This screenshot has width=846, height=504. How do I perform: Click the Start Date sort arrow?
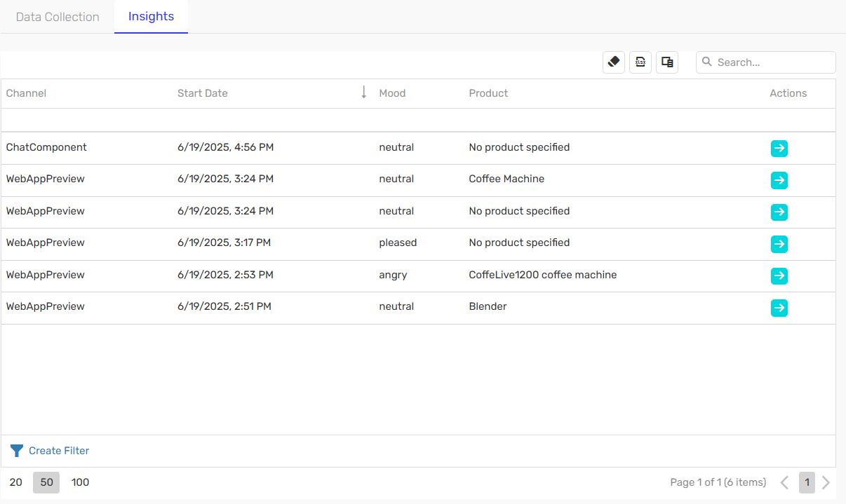363,93
